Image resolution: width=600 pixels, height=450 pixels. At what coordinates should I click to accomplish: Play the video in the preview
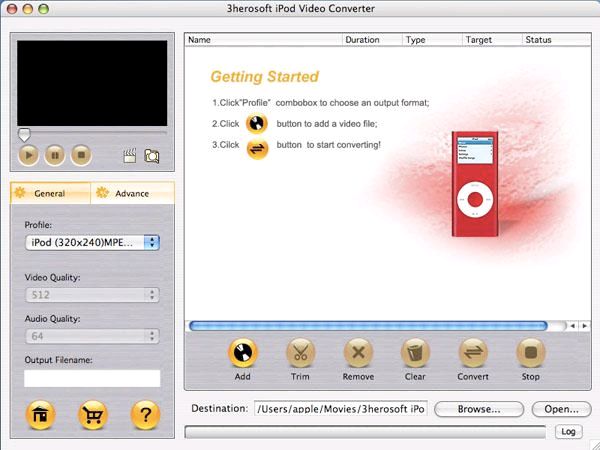[x=29, y=155]
